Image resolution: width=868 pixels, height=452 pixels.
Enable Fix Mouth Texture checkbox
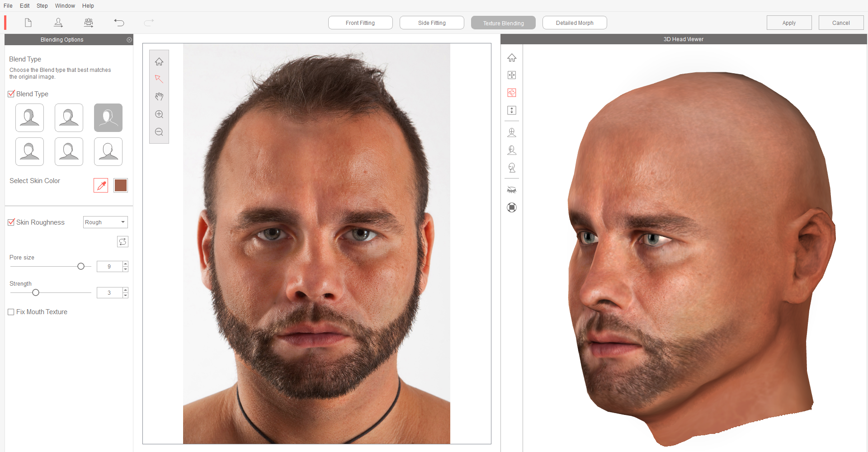click(11, 312)
